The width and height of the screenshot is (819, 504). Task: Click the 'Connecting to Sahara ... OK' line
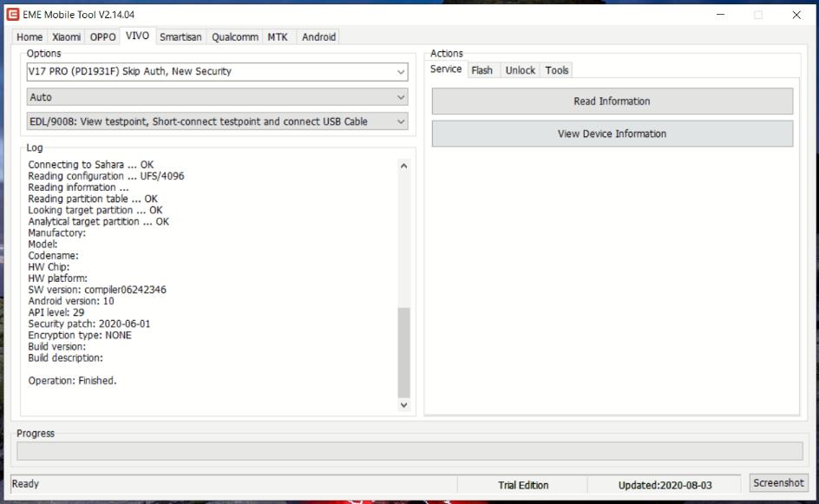point(91,165)
